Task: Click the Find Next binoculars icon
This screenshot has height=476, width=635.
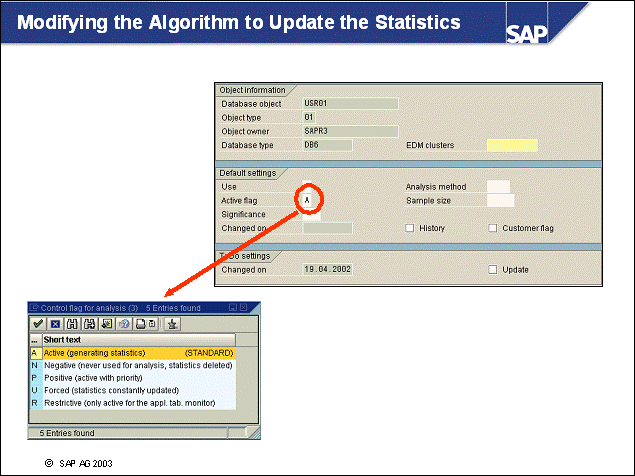Action: pos(90,324)
